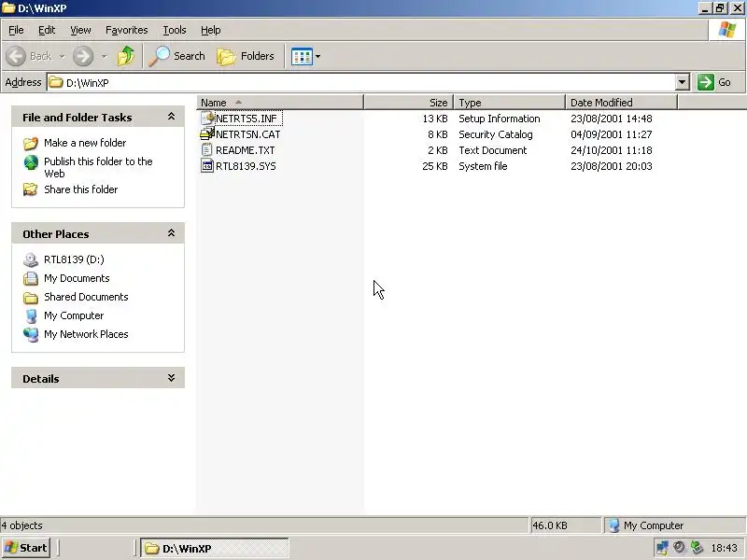
Task: Open the Tools menu
Action: point(175,30)
